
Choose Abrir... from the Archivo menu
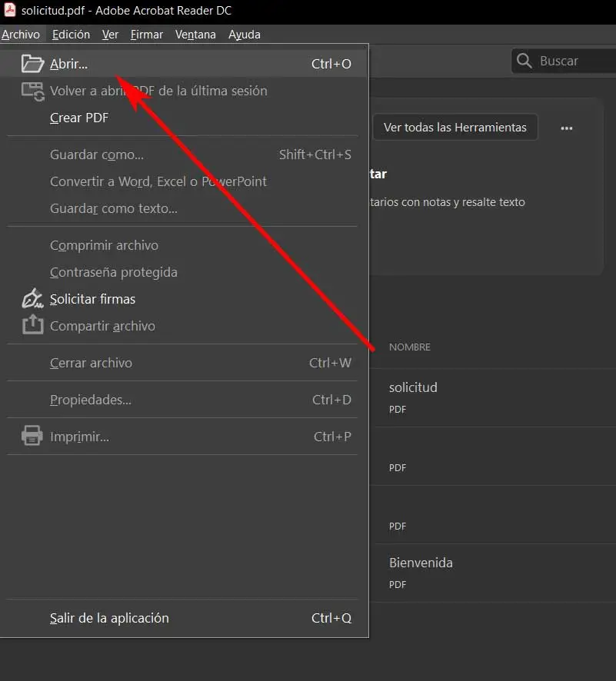[x=185, y=63]
